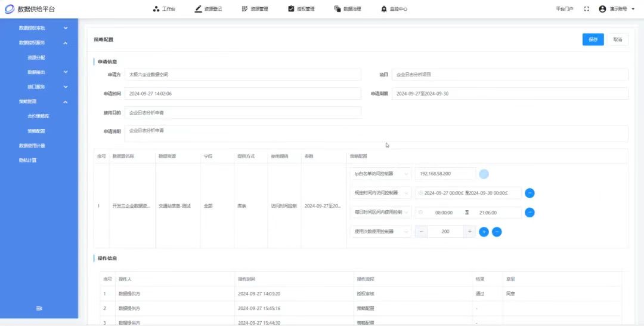
Task: Open 授权管理 clipboard icon in top navigation
Action: 291,8
